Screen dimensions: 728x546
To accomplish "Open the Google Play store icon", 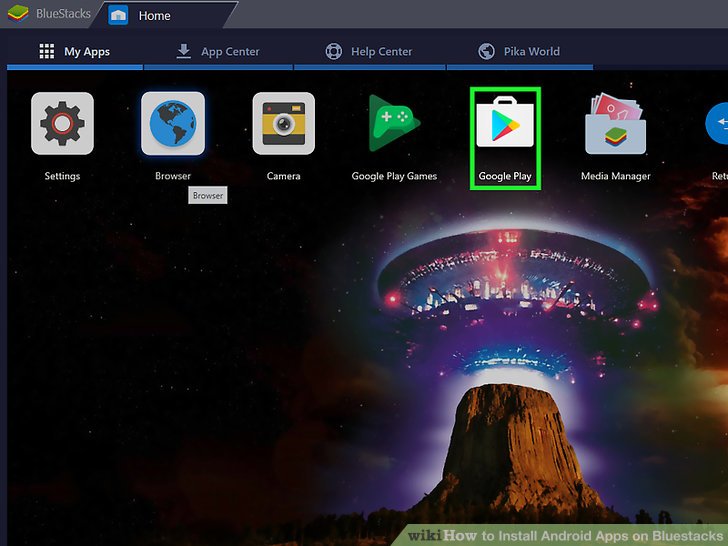I will [x=505, y=122].
